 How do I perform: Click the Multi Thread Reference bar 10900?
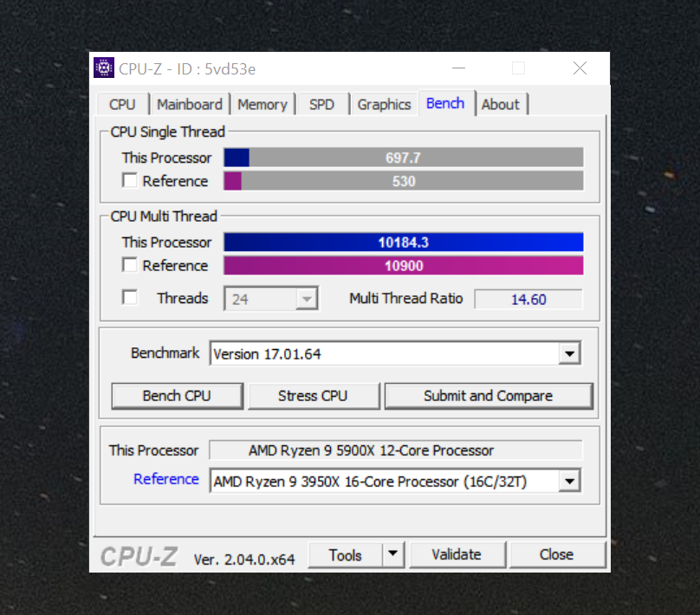pos(404,266)
